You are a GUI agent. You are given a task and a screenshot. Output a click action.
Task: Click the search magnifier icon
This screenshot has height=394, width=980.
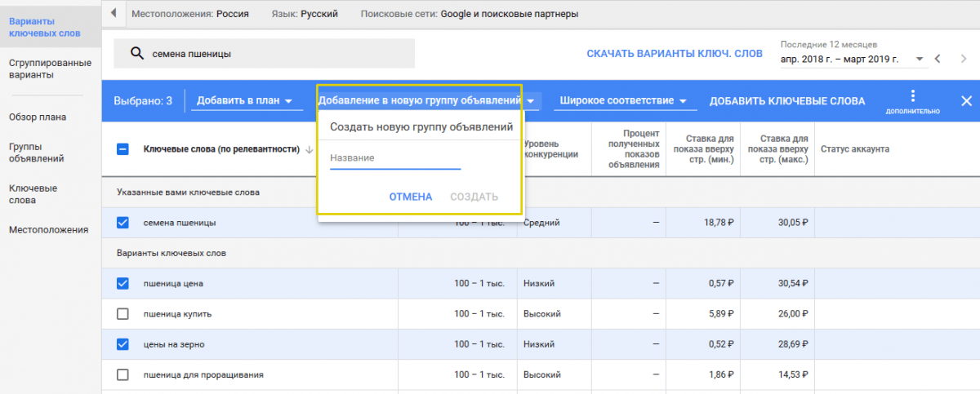click(136, 54)
